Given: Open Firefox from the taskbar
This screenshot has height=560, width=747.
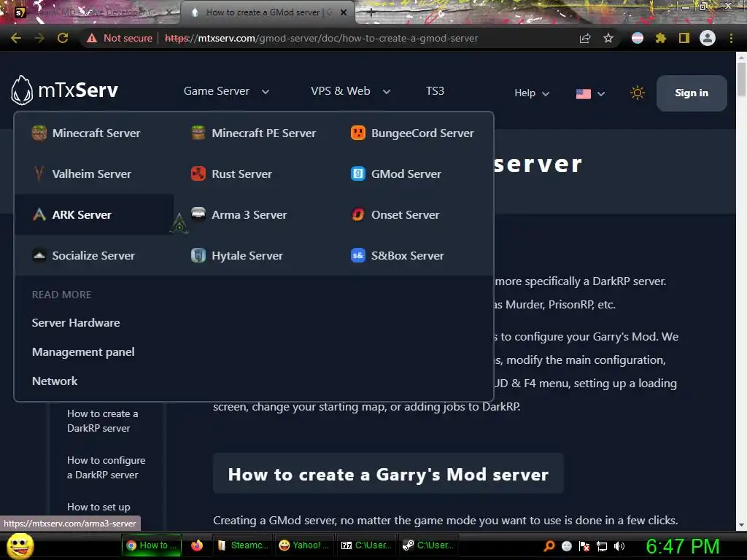Looking at the screenshot, I should point(197,545).
